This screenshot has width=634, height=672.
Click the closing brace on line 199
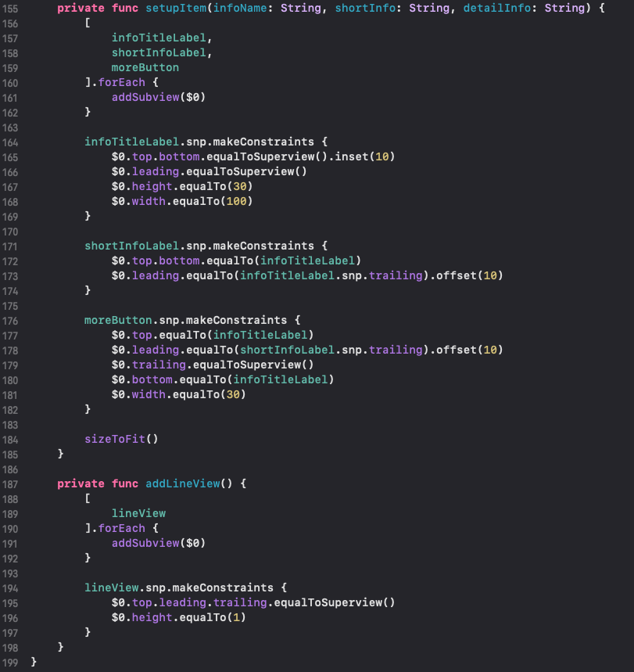[34, 662]
